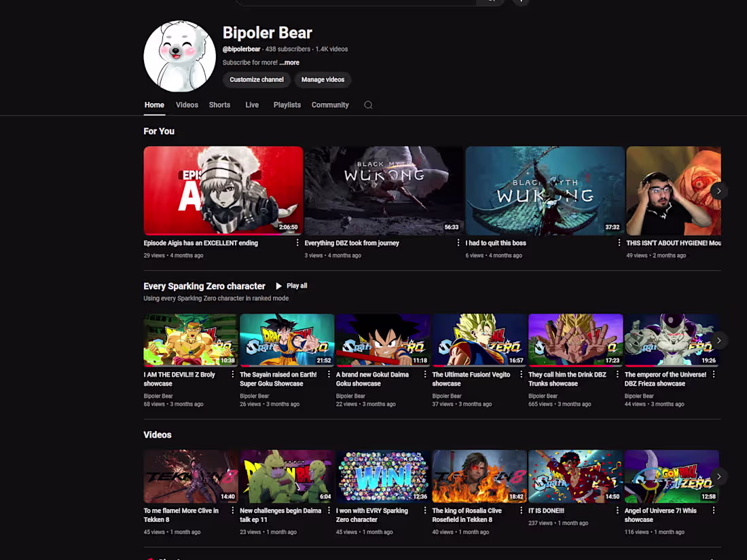Image resolution: width=747 pixels, height=560 pixels.
Task: Switch to the Playlists tab
Action: [x=287, y=105]
